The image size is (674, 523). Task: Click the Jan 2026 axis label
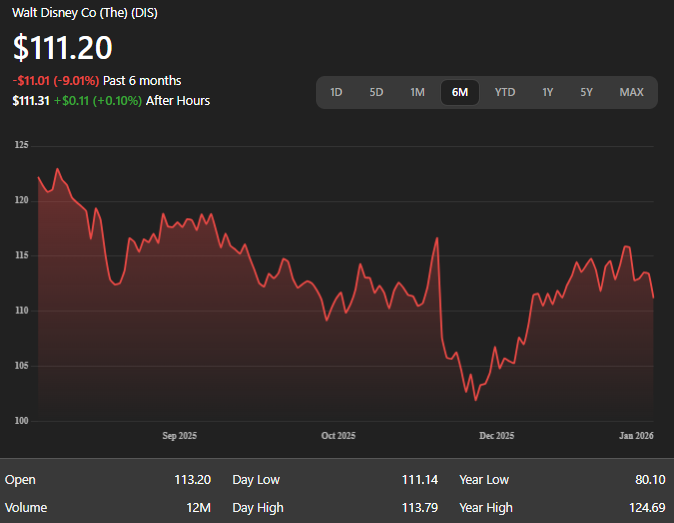click(x=636, y=436)
